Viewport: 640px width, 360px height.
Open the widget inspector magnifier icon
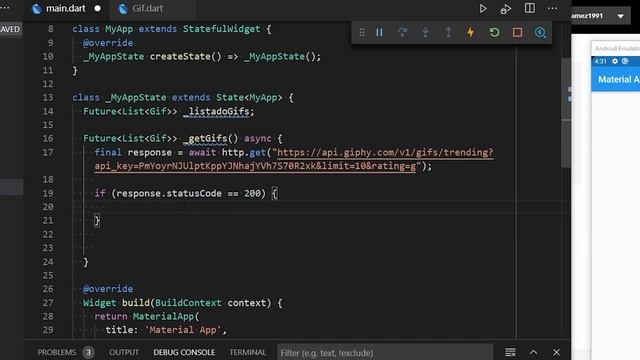point(540,32)
